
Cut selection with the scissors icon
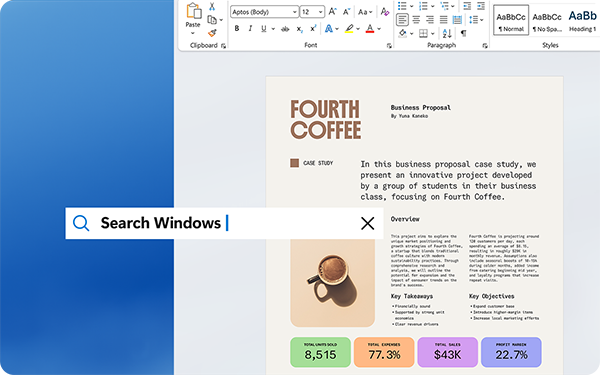(212, 6)
